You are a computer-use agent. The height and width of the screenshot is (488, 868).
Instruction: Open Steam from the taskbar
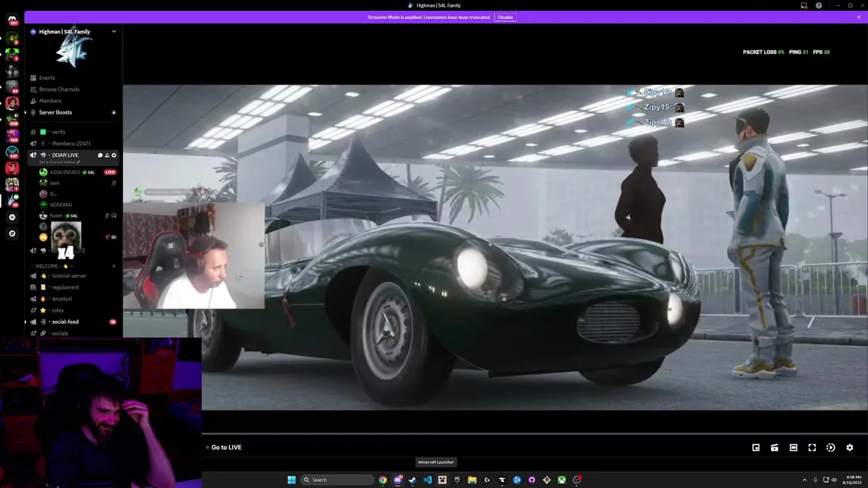(412, 480)
